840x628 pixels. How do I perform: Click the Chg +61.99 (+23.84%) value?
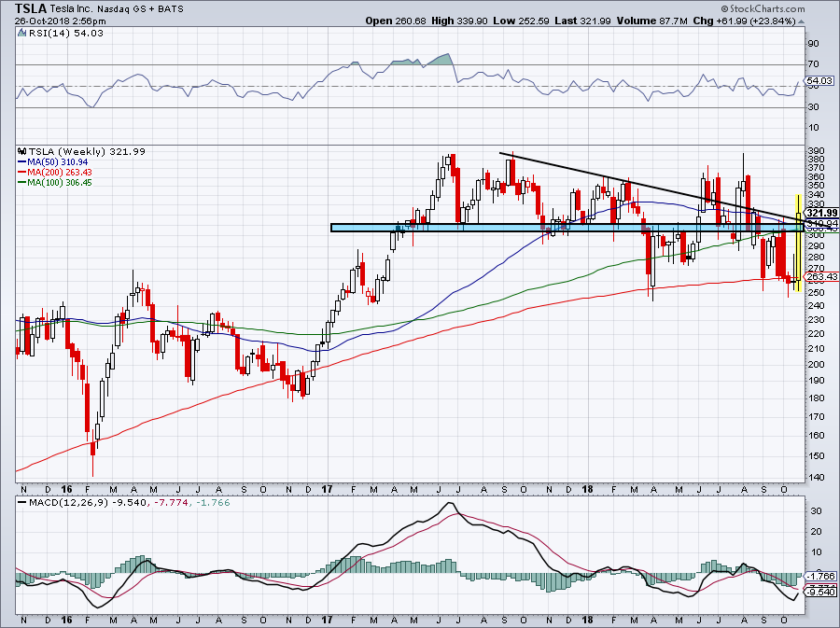[744, 21]
